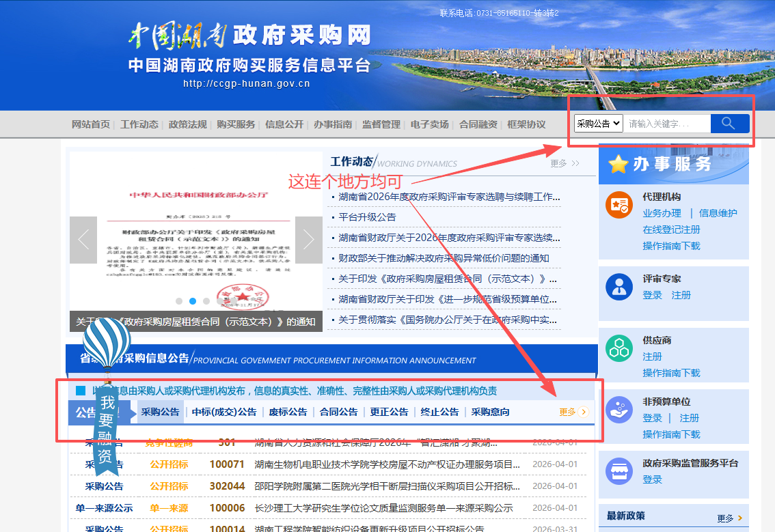The height and width of the screenshot is (532, 775).
Task: Select the first carousel indicator dot
Action: pyautogui.click(x=179, y=300)
